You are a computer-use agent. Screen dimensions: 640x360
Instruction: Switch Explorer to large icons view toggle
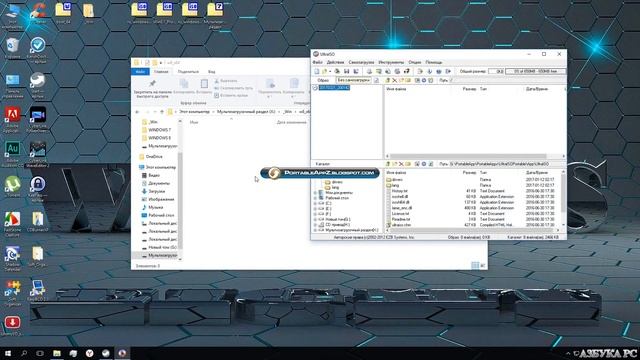click(x=483, y=265)
